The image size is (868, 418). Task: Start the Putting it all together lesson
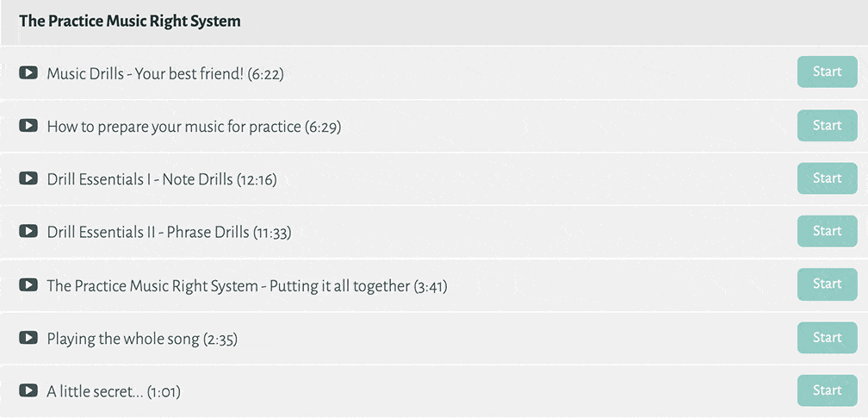[827, 284]
